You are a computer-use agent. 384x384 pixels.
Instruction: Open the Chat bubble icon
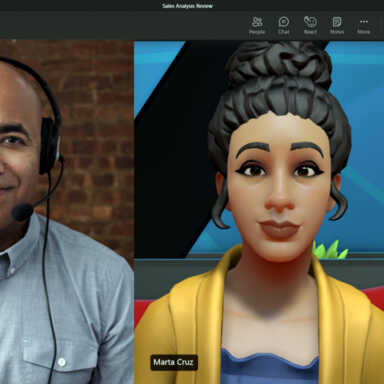284,22
